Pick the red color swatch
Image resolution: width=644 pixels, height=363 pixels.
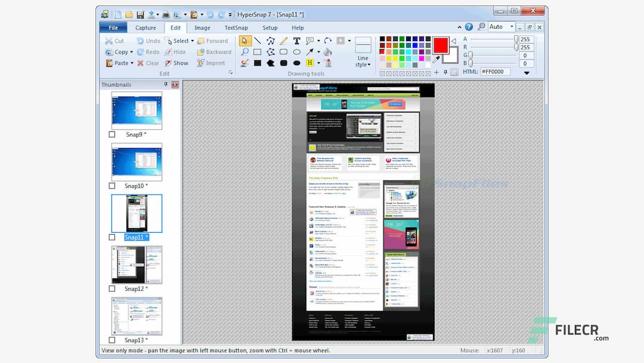382,51
